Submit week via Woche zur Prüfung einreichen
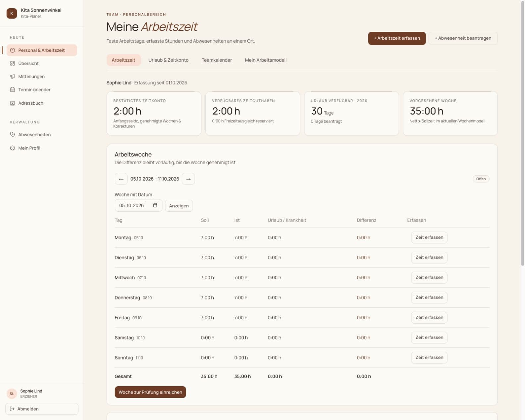The height and width of the screenshot is (420, 525). (150, 392)
